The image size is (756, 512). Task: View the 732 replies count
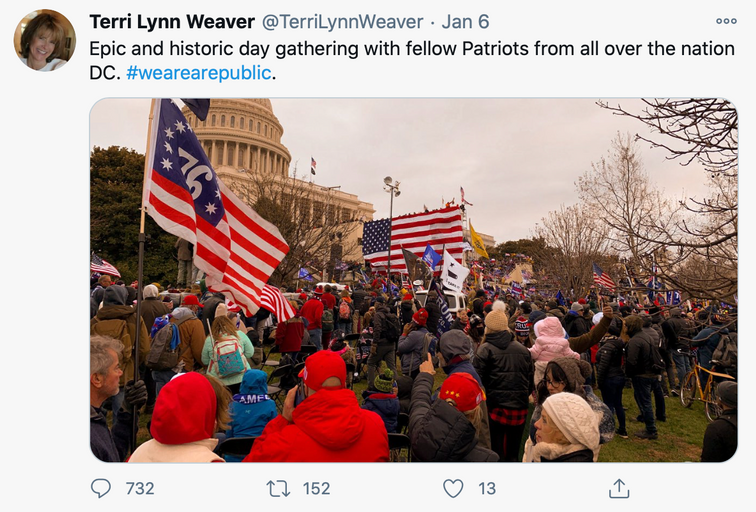[x=140, y=488]
